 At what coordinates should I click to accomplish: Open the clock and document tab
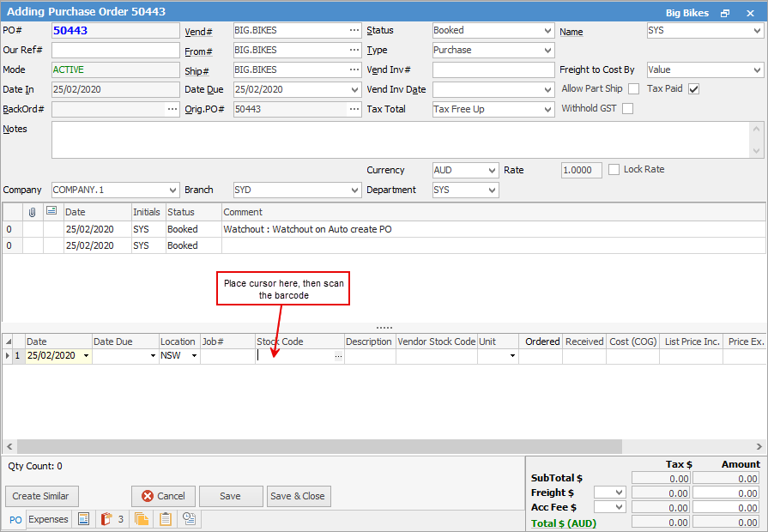click(189, 519)
